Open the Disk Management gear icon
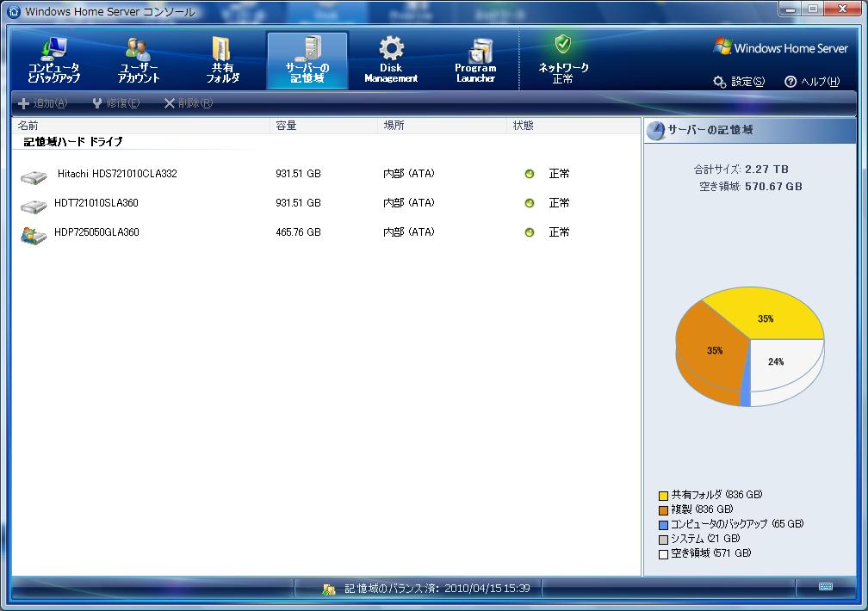The image size is (868, 611). pos(391,48)
